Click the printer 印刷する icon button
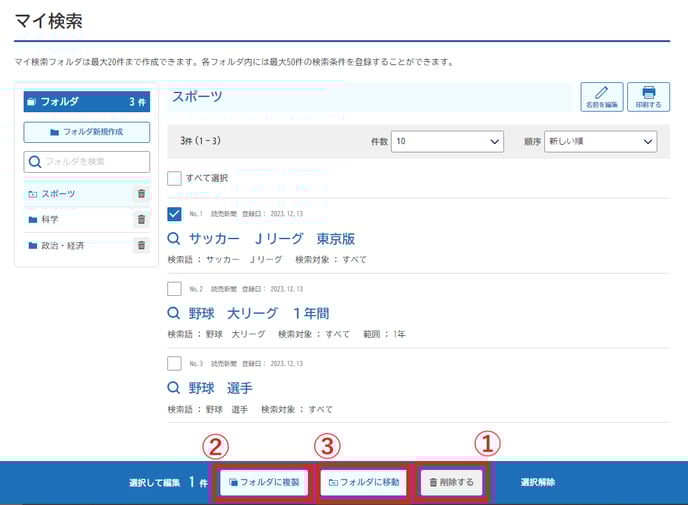This screenshot has width=688, height=505. tap(648, 97)
